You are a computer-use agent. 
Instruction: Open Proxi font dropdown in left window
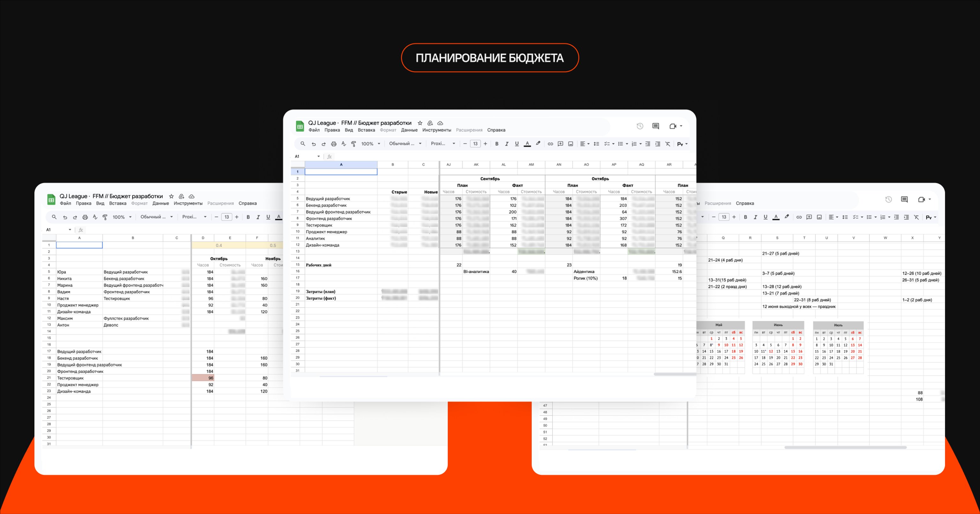pyautogui.click(x=194, y=217)
